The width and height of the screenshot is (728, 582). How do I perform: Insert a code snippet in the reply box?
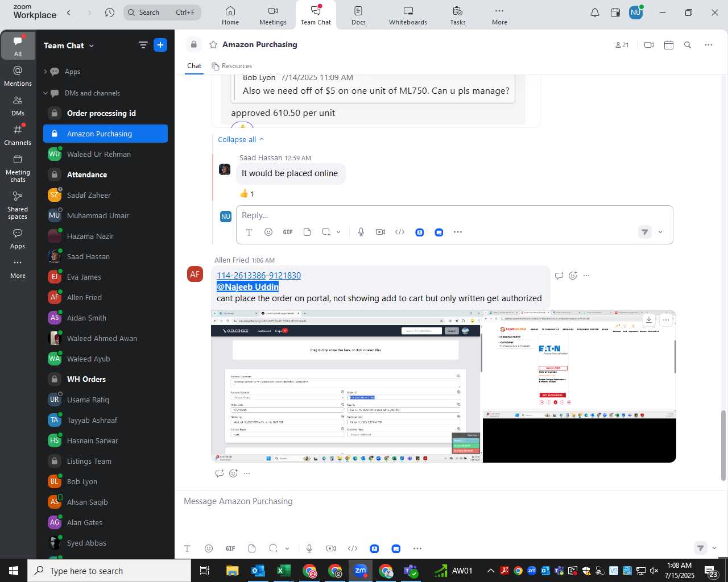click(x=400, y=232)
